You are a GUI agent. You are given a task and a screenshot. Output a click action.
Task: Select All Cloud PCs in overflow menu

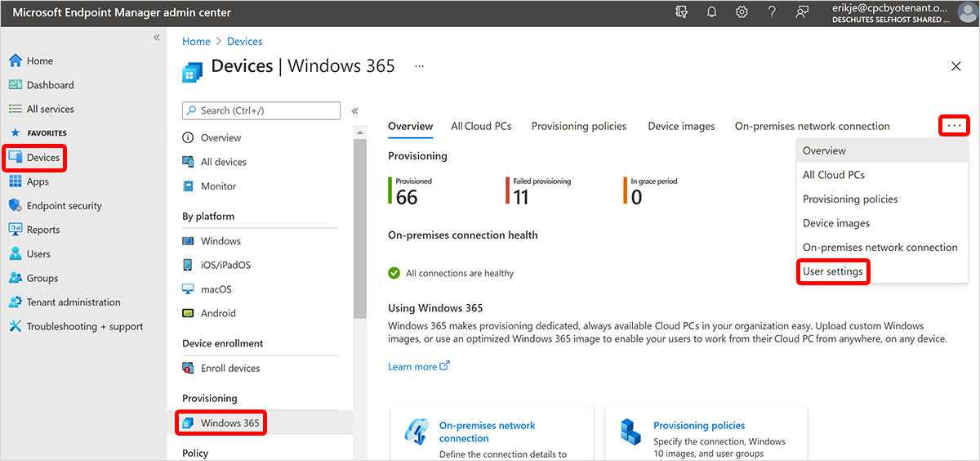click(882, 175)
